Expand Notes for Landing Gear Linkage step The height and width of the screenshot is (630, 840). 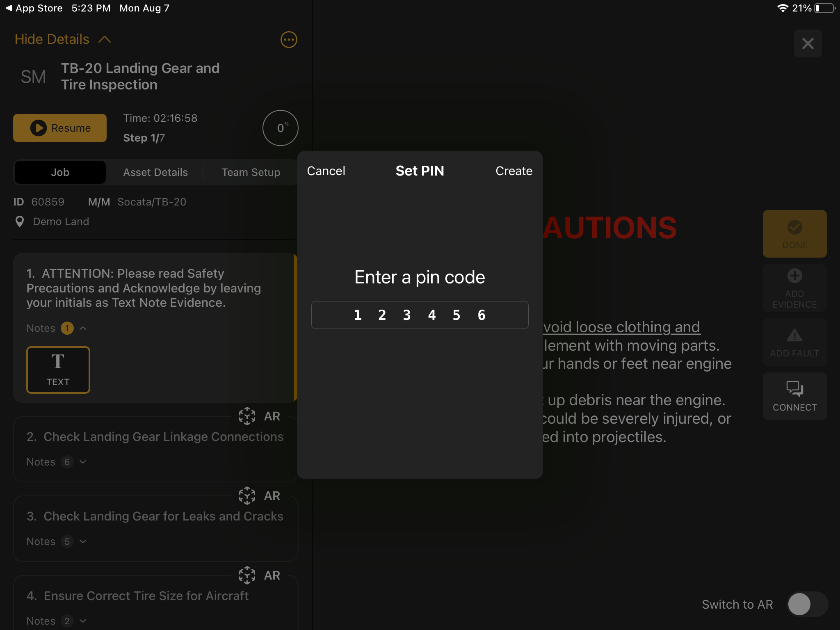click(83, 462)
